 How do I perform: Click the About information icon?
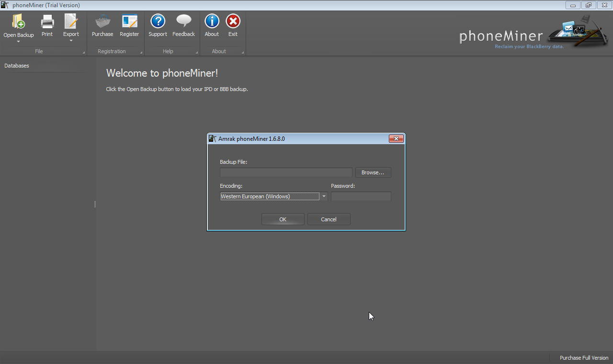pyautogui.click(x=212, y=22)
